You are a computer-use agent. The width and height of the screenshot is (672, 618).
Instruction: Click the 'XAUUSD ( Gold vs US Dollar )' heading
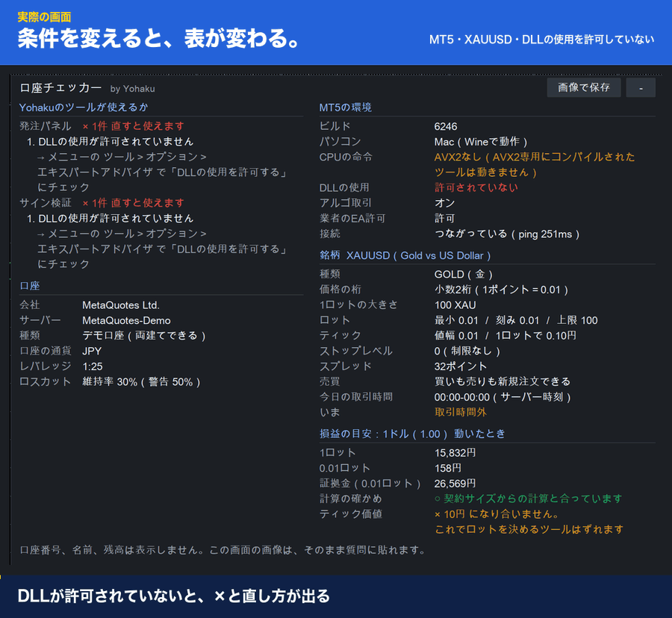[x=419, y=256]
